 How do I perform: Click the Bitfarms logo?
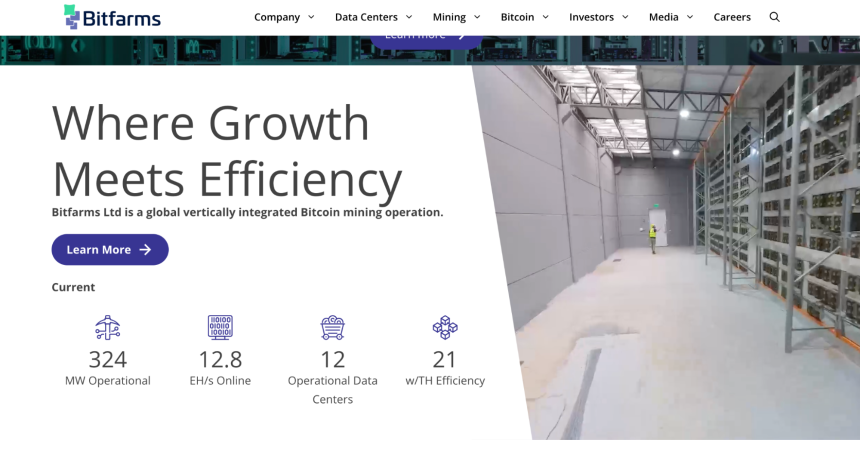point(112,17)
